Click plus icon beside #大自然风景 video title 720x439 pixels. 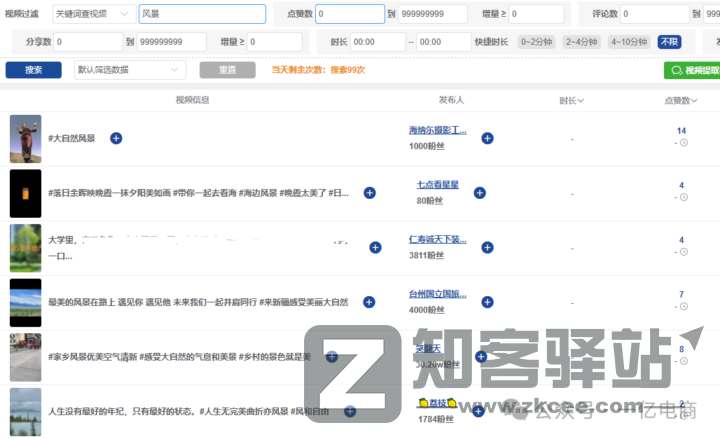115,138
